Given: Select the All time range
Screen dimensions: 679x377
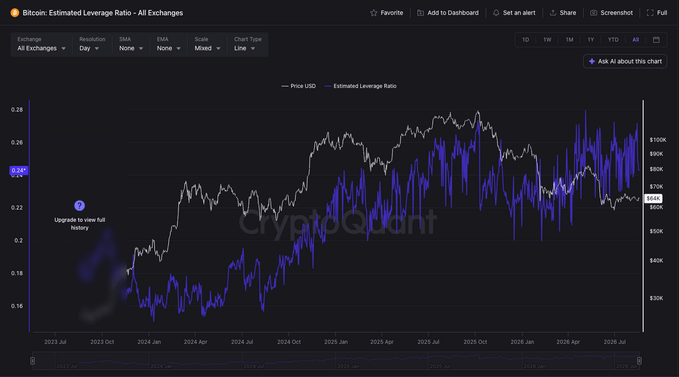Looking at the screenshot, I should [x=635, y=40].
